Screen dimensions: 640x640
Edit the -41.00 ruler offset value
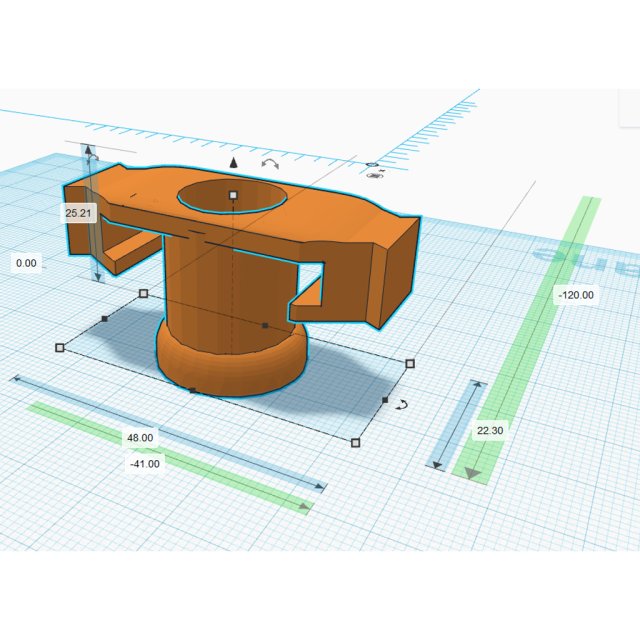point(145,464)
